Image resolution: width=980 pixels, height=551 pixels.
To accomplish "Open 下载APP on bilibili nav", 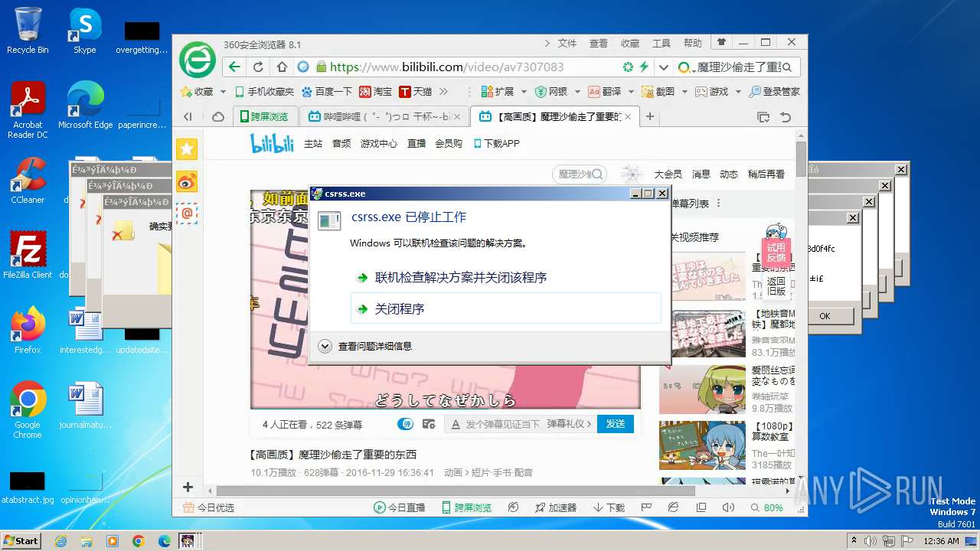I will pos(496,143).
